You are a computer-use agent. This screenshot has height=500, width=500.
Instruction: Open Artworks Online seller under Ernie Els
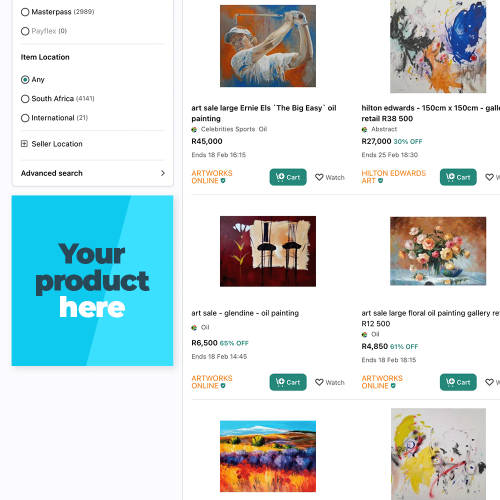(212, 177)
